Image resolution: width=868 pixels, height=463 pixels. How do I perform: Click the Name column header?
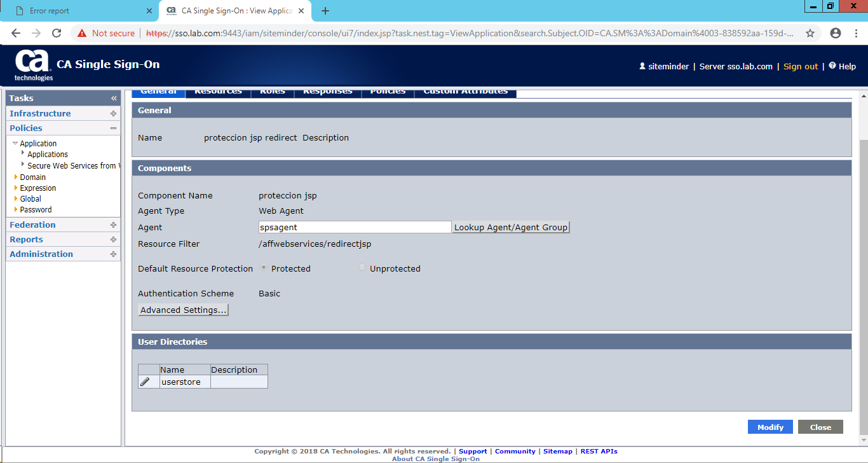coord(185,370)
